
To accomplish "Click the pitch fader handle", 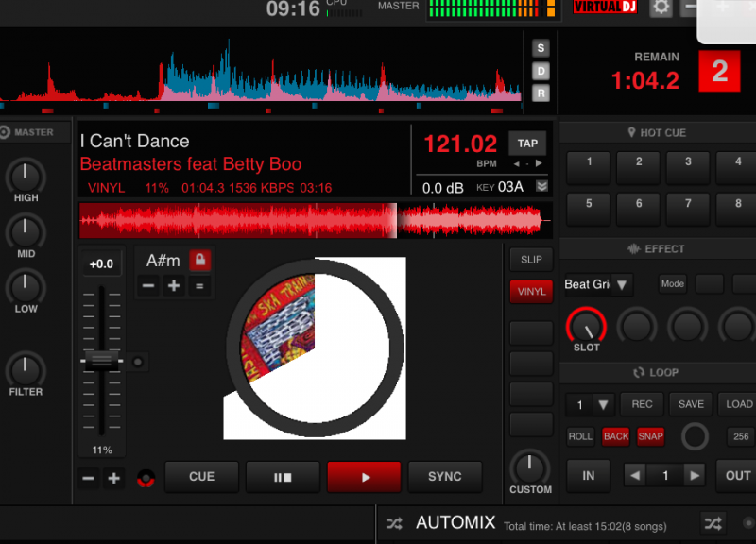I will point(100,360).
